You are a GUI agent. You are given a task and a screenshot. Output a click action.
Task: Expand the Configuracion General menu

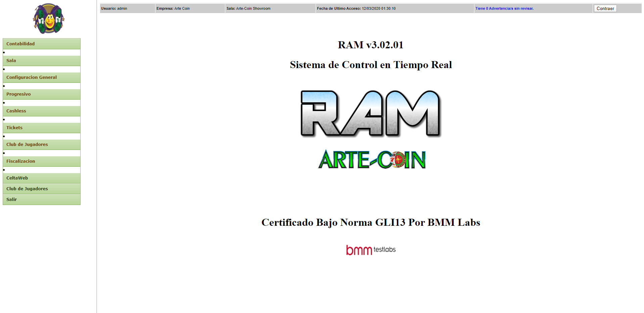click(42, 77)
